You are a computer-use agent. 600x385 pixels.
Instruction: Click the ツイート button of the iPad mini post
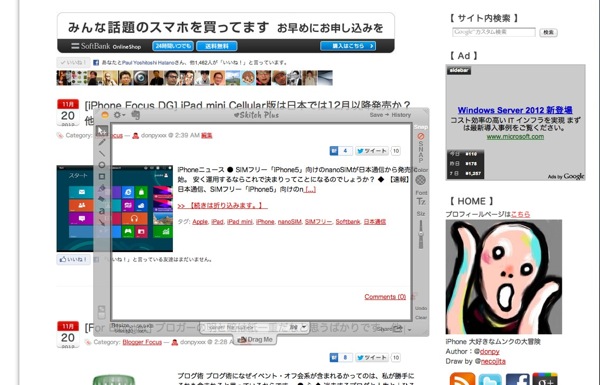tap(372, 151)
